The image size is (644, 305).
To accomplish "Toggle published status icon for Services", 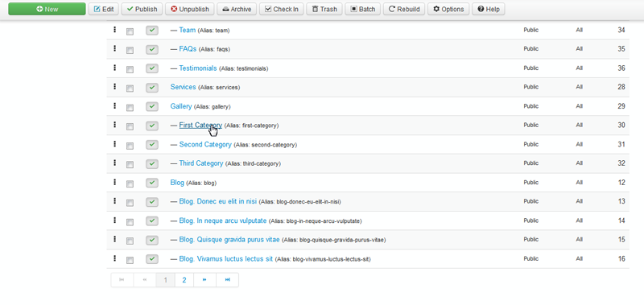I will (x=152, y=88).
